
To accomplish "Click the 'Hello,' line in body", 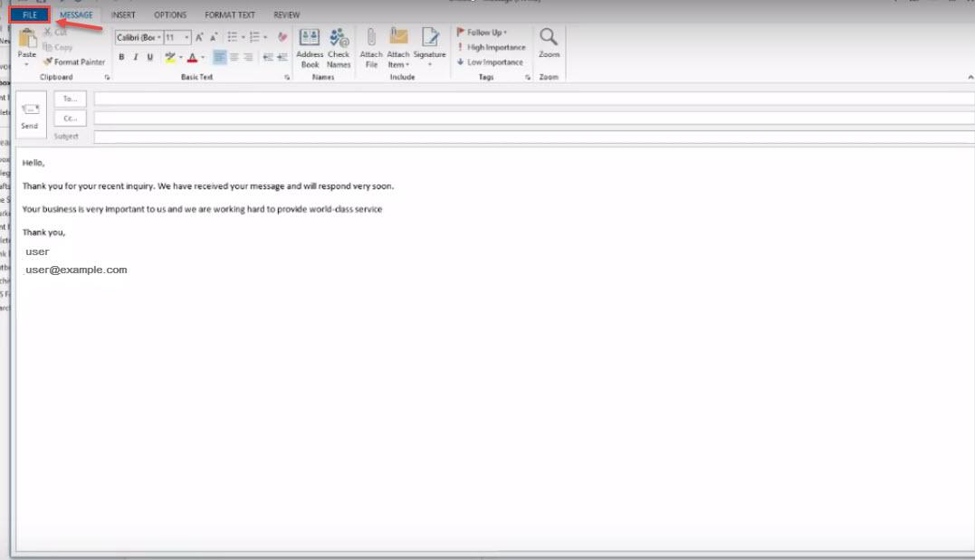I will [33, 163].
